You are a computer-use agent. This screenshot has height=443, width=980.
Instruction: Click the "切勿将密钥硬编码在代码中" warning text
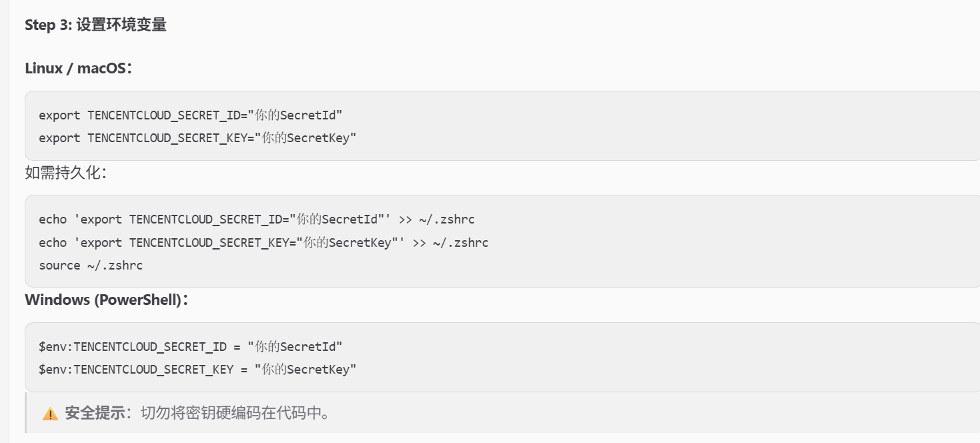235,413
